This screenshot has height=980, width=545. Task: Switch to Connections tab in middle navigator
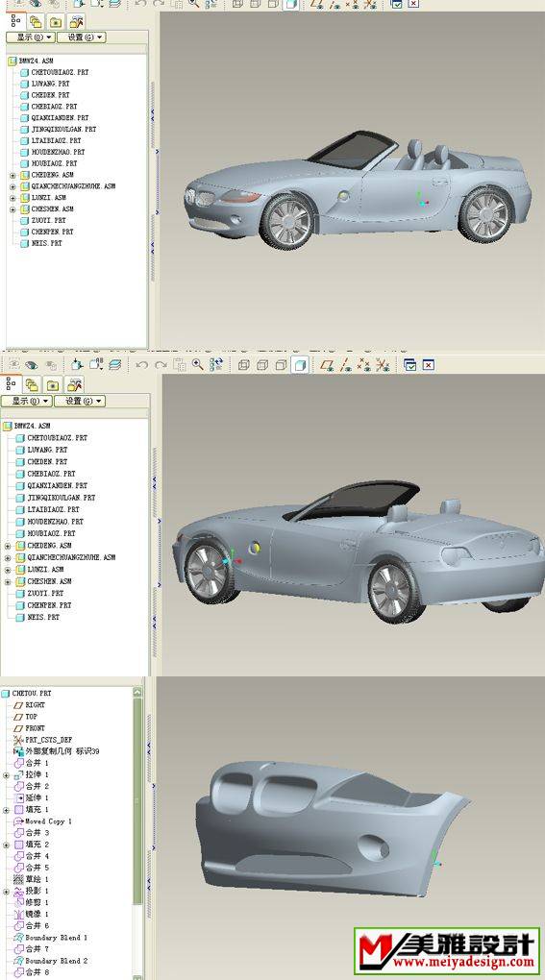pos(75,385)
